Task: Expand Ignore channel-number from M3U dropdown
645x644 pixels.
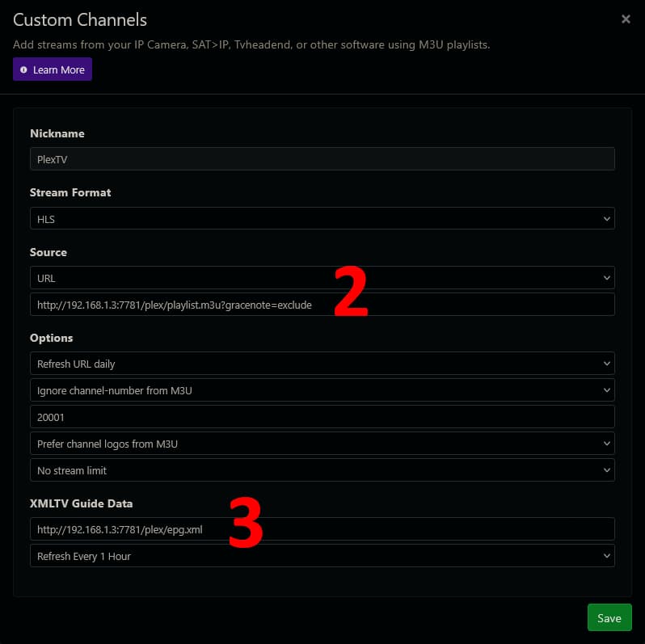Action: point(322,390)
